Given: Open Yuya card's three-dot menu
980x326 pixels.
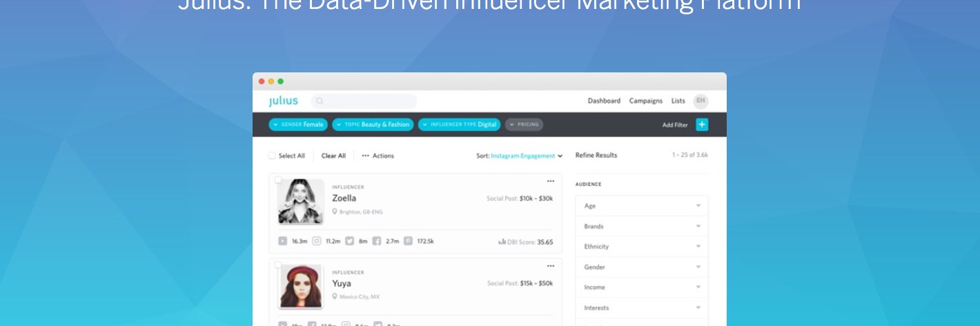Looking at the screenshot, I should click(551, 266).
